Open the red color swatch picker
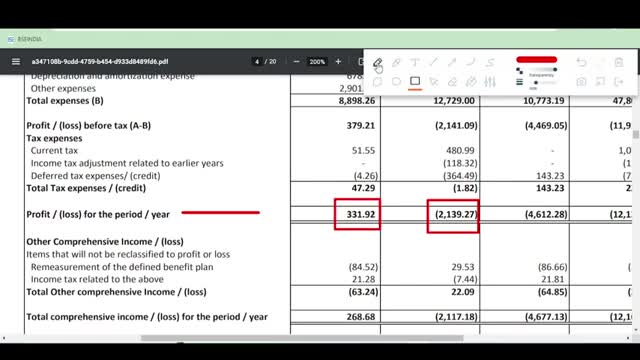The image size is (640, 360). pyautogui.click(x=536, y=60)
